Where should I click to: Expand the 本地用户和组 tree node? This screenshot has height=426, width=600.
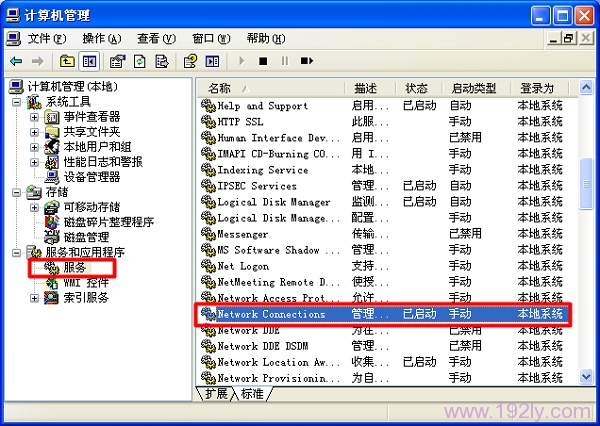34,147
